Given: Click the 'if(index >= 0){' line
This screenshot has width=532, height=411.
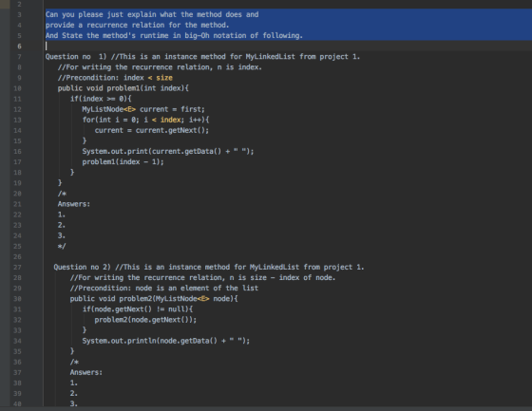Looking at the screenshot, I should 101,99.
